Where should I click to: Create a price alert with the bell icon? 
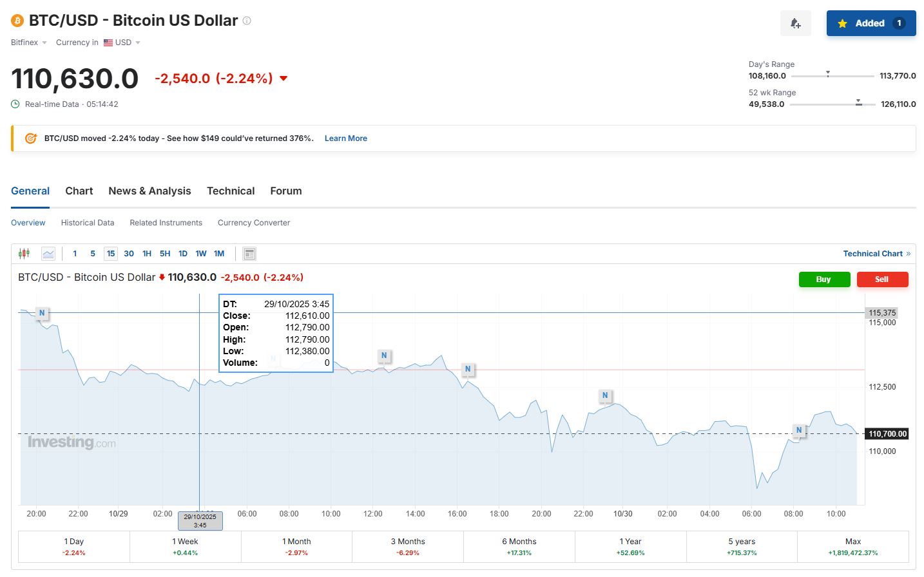click(796, 23)
